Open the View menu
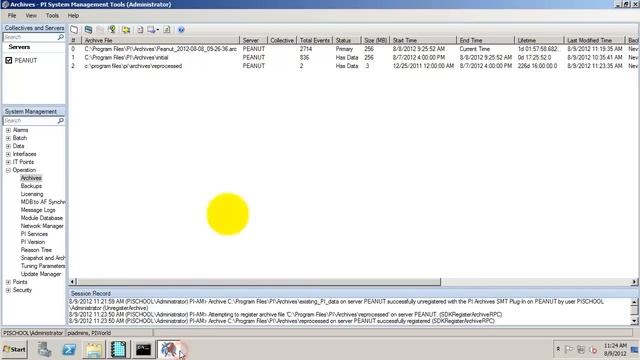 pos(31,16)
